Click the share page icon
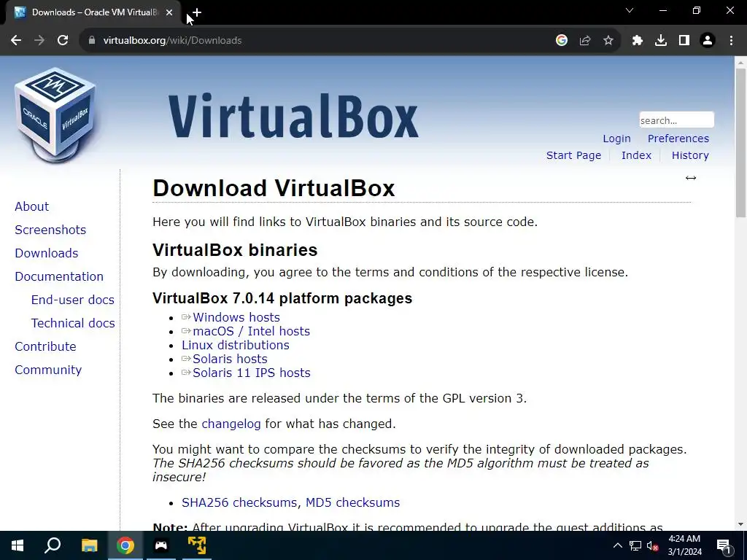 point(585,41)
